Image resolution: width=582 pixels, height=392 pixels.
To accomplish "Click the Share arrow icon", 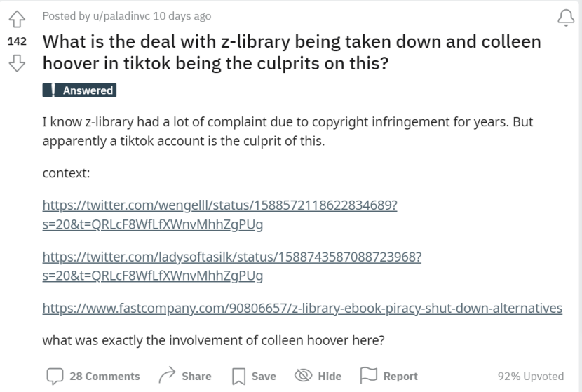I will pos(167,376).
